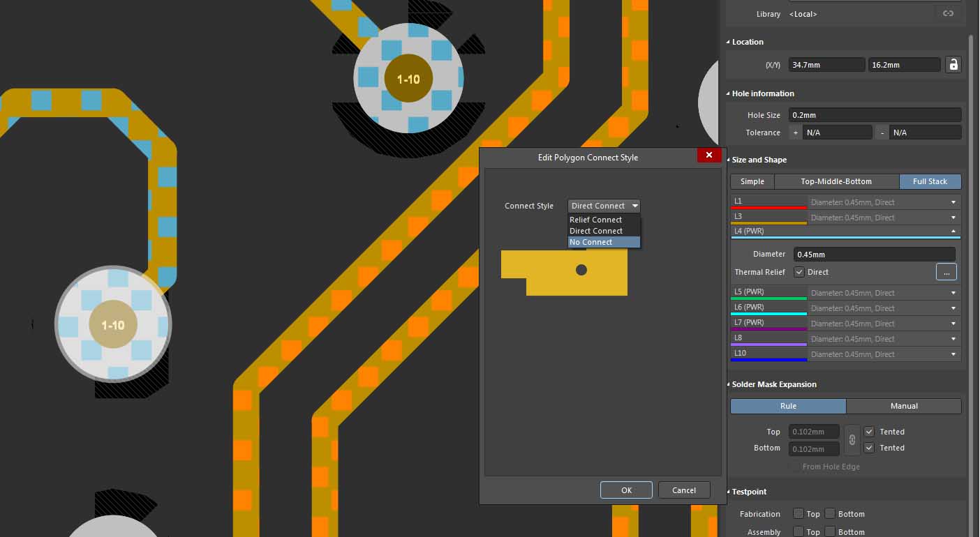Click the Cancel button

click(683, 490)
